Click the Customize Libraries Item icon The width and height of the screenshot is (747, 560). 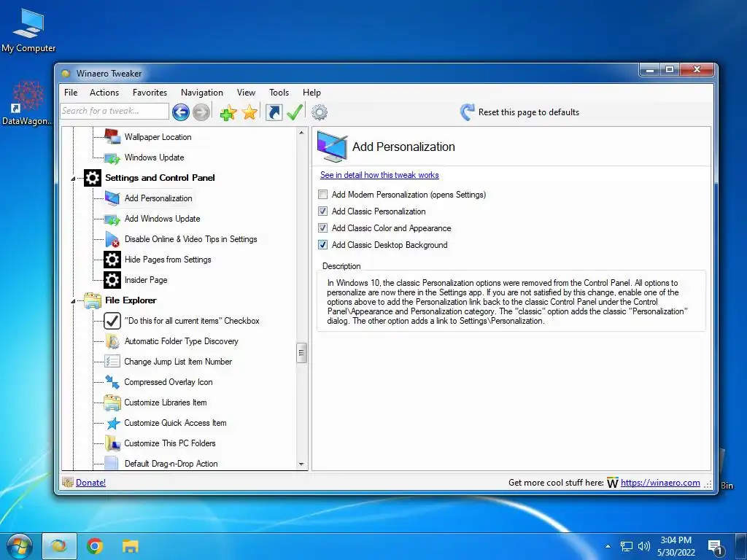point(112,402)
